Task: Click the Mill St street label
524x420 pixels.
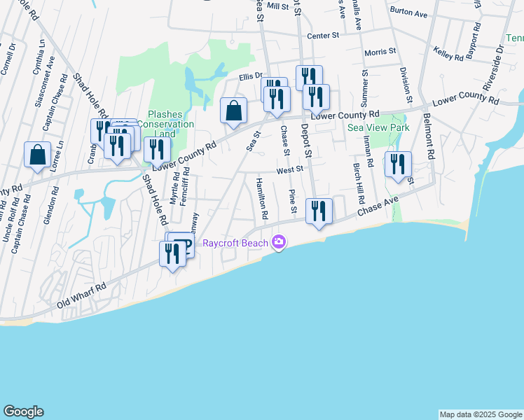Action: click(x=277, y=6)
